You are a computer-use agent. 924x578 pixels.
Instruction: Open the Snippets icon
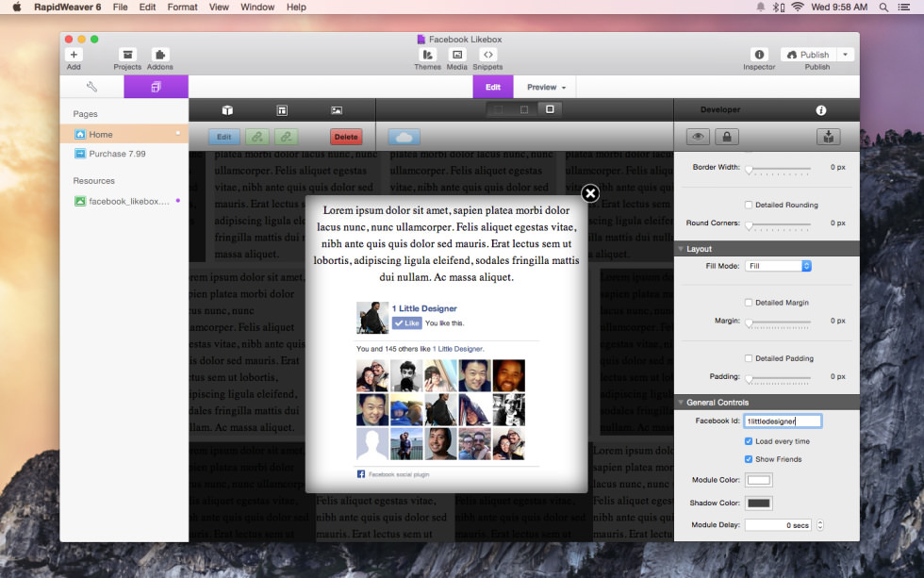(488, 55)
